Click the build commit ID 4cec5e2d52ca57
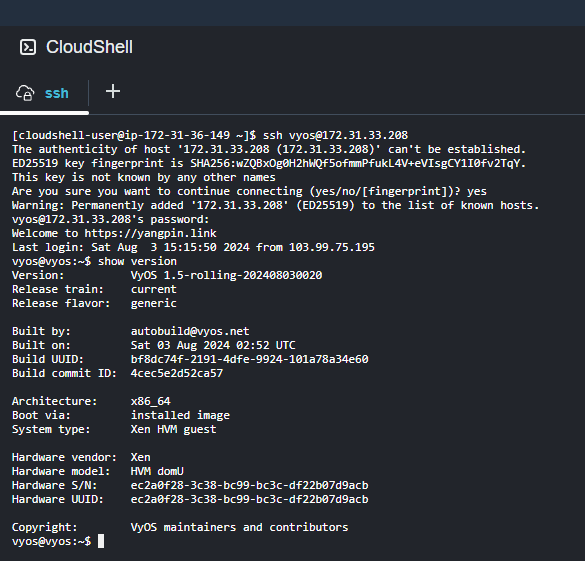 177,373
